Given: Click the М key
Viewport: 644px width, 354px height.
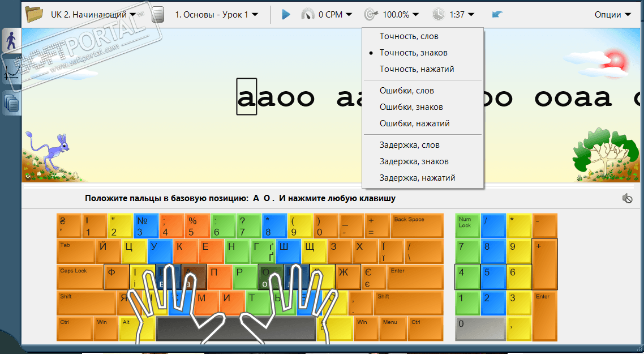Looking at the screenshot, I should (x=207, y=302).
